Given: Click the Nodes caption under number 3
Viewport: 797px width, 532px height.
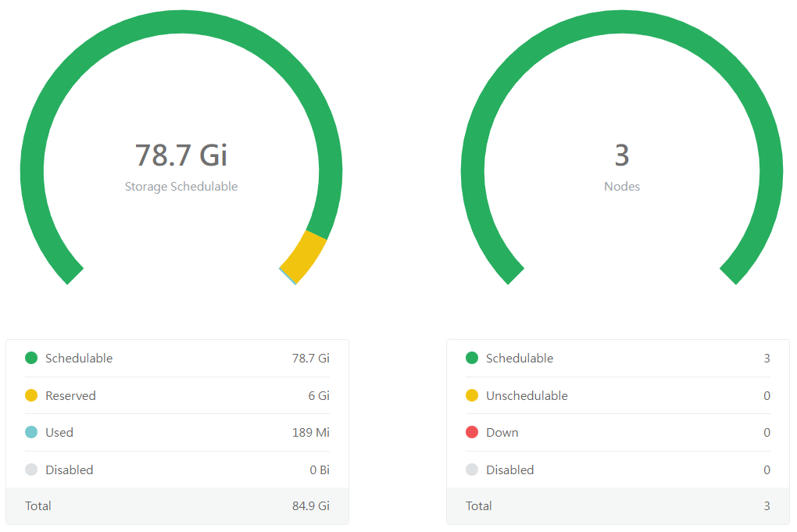Looking at the screenshot, I should click(x=622, y=187).
